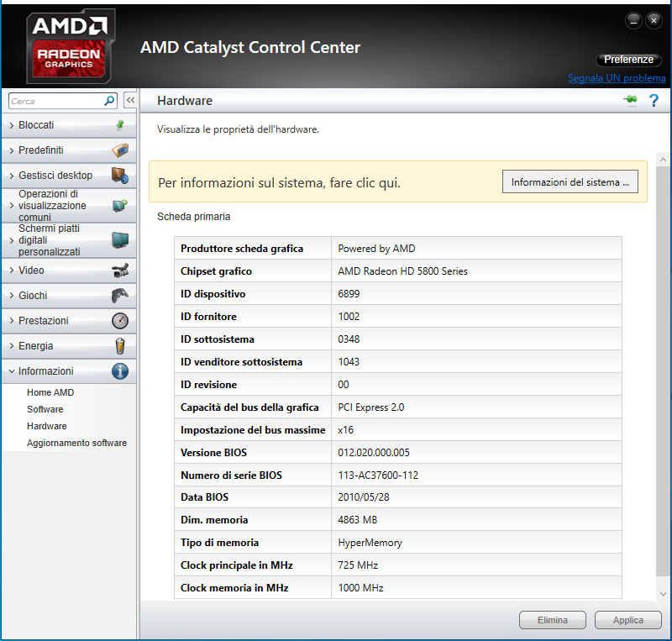Click the Applica button

627,620
